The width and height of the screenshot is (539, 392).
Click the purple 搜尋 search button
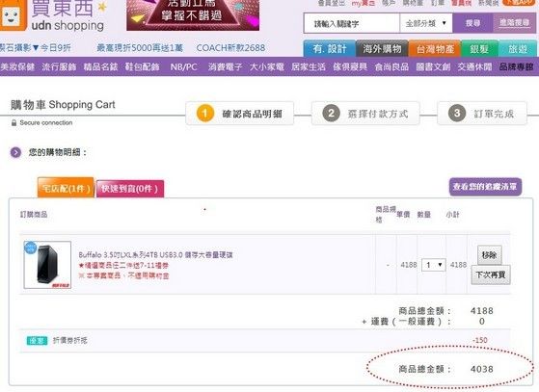(x=472, y=23)
